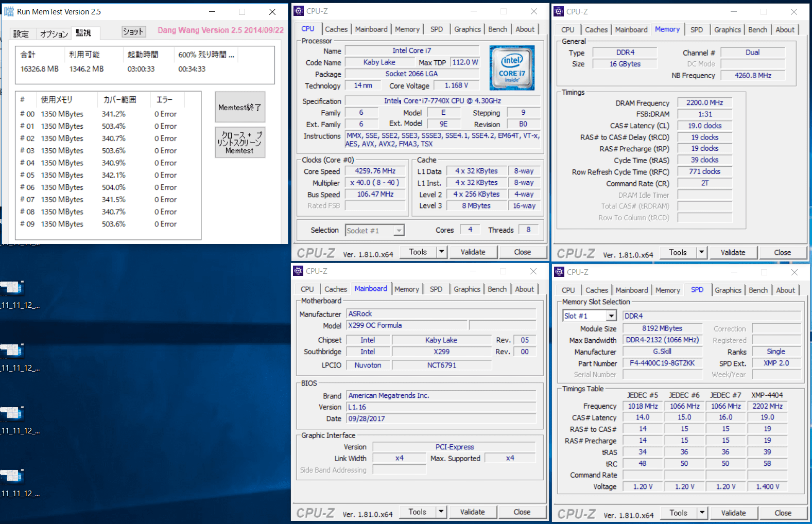Click the Part Number F4-4400C19-8GTZKK field
This screenshot has width=812, height=524.
662,363
